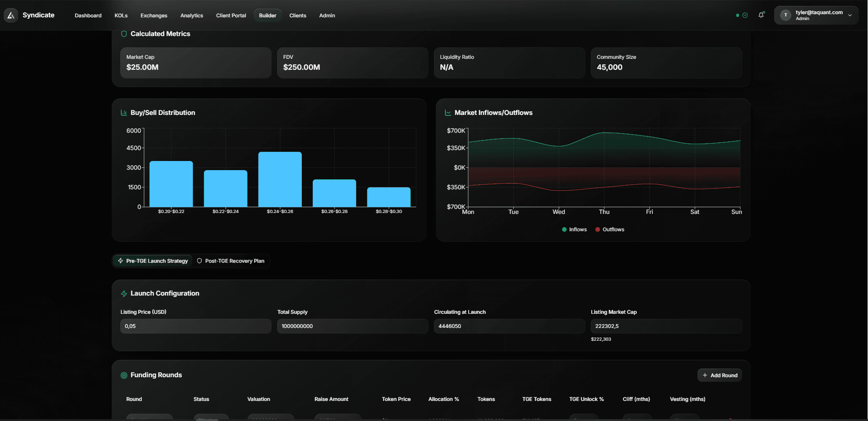
Task: Activate the Pre-TGE Launch Strategy toggle
Action: (152, 260)
